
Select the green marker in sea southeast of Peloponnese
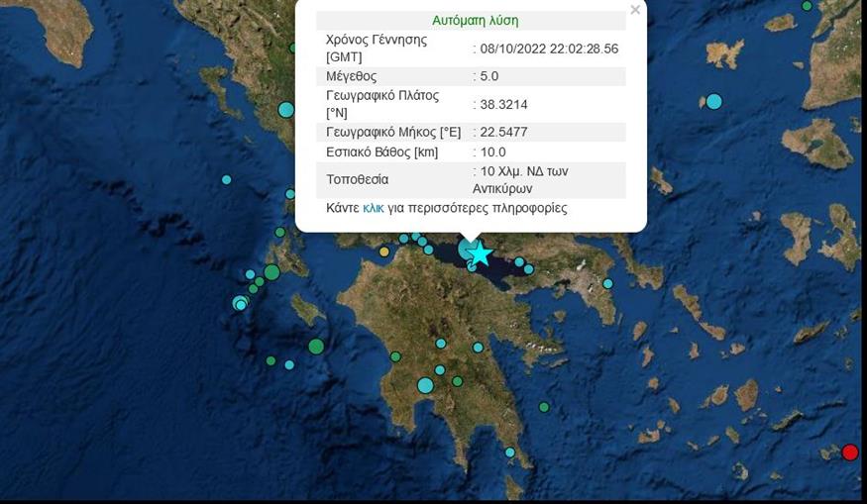544,407
